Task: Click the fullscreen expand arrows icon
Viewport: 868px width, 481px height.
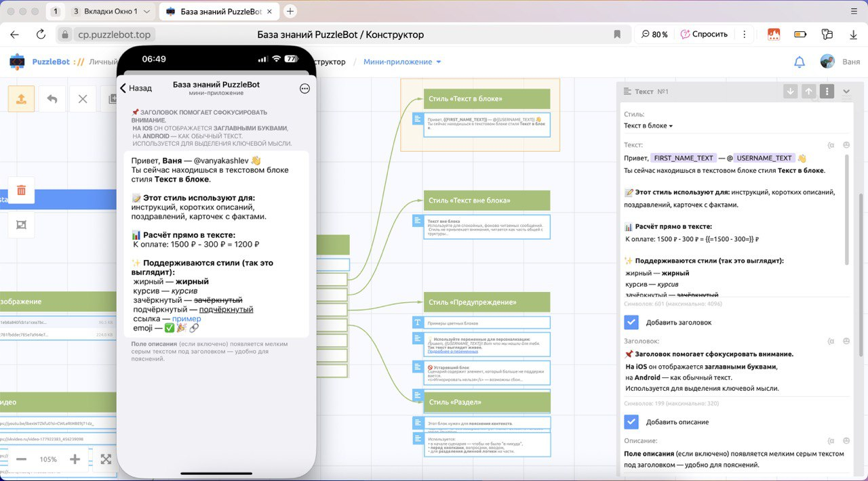Action: 106,459
